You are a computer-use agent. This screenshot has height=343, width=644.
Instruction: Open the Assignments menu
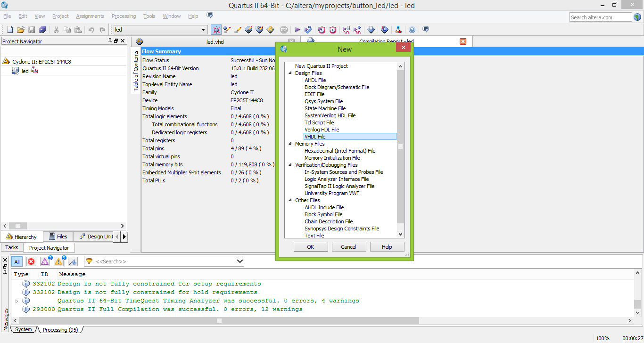[x=90, y=16]
